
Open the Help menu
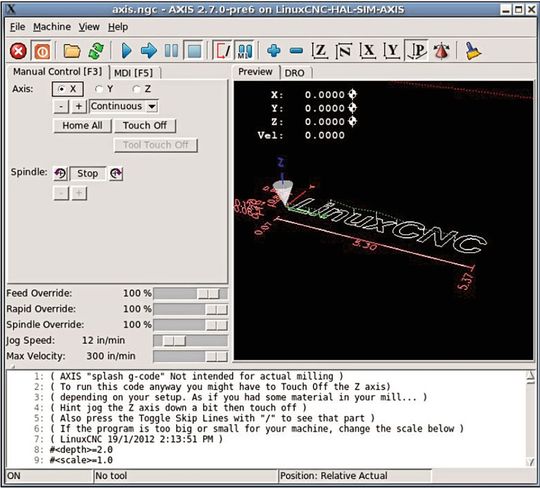point(118,27)
